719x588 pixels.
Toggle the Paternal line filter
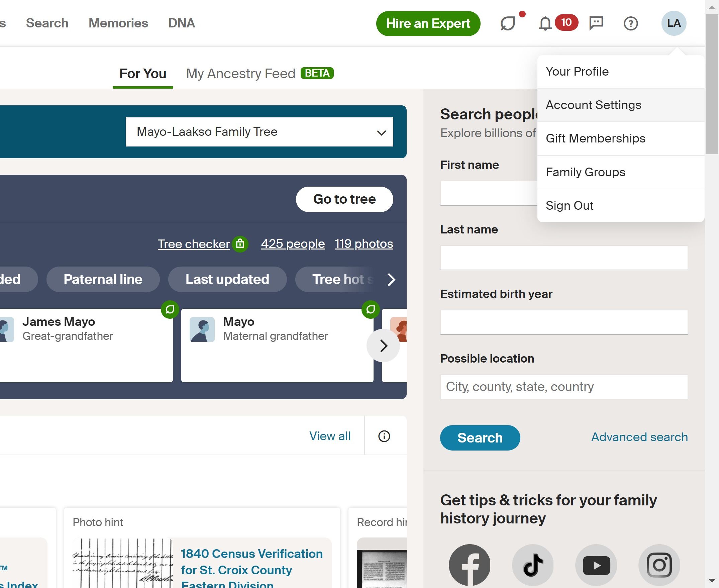[103, 279]
